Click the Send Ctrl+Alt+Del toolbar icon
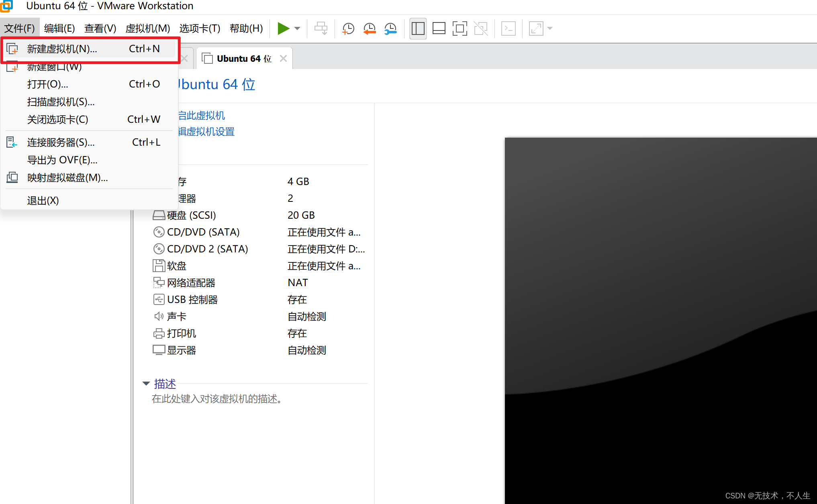 [x=321, y=28]
